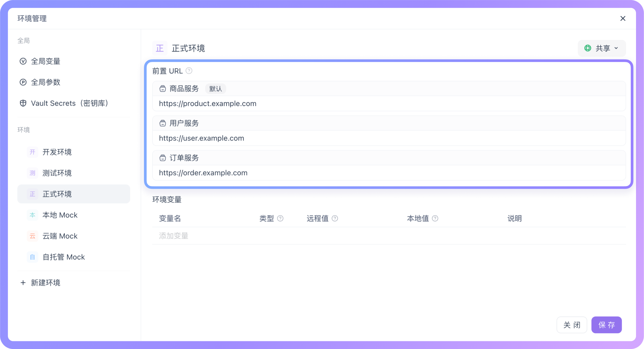
Task: Click the 用户服务 service icon
Action: tap(163, 123)
